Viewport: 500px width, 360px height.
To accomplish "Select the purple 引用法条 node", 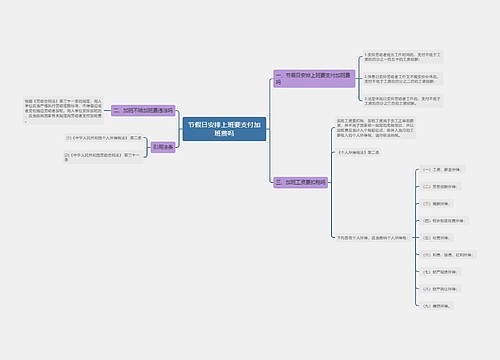I will point(163,147).
